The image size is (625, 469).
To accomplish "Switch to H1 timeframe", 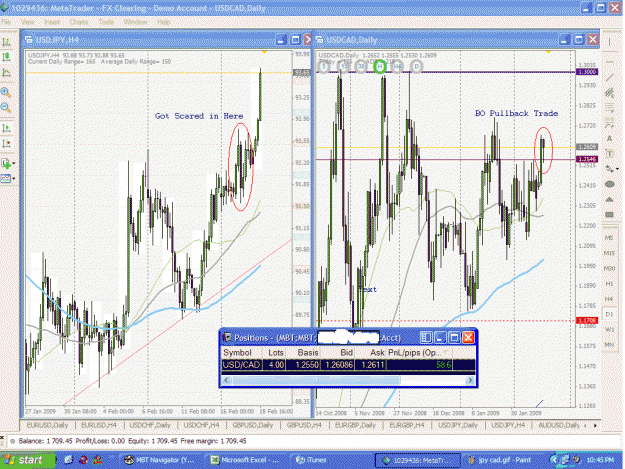I will tap(609, 284).
